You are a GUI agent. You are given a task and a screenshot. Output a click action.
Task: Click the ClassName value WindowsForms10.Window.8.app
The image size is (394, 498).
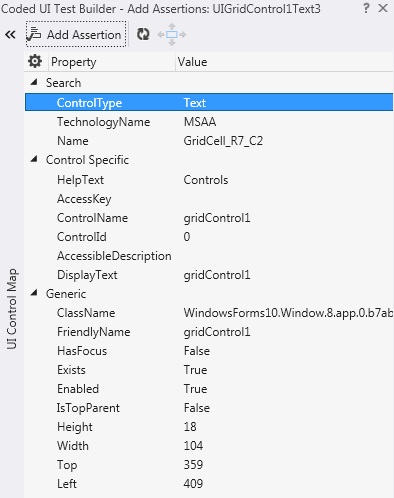coord(288,313)
